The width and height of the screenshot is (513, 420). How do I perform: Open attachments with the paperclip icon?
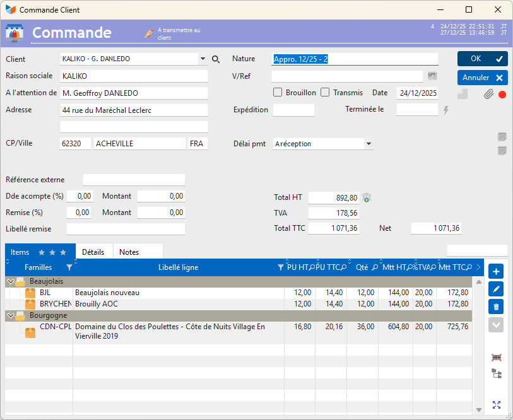click(488, 95)
